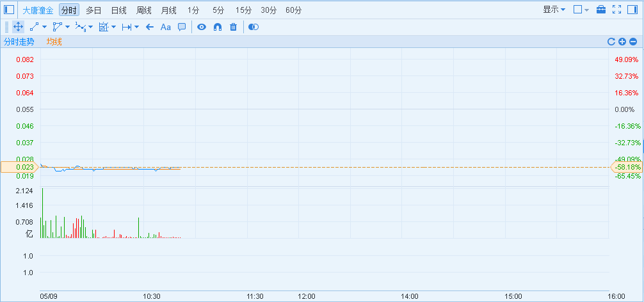This screenshot has height=302, width=644.
Task: Click the 0.023 current price marker
Action: click(x=19, y=167)
